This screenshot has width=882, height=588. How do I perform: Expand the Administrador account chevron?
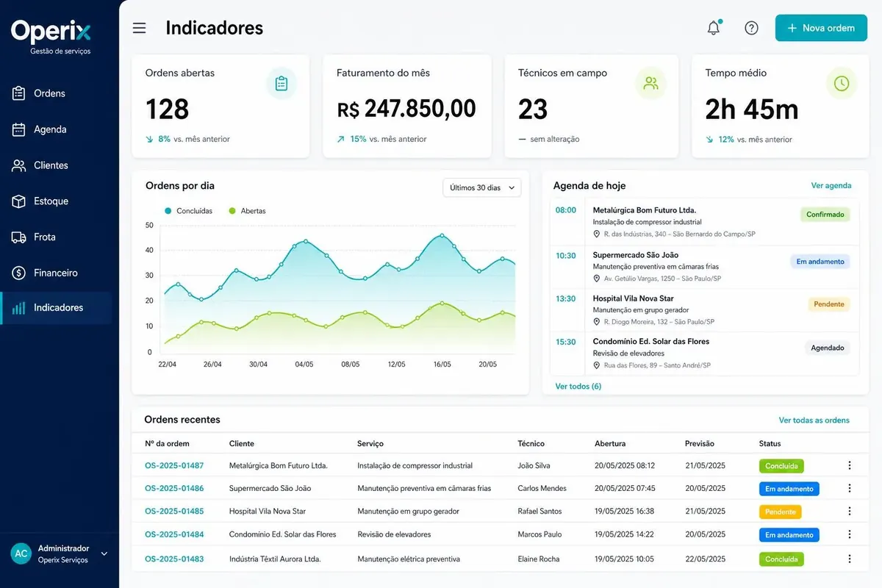104,553
